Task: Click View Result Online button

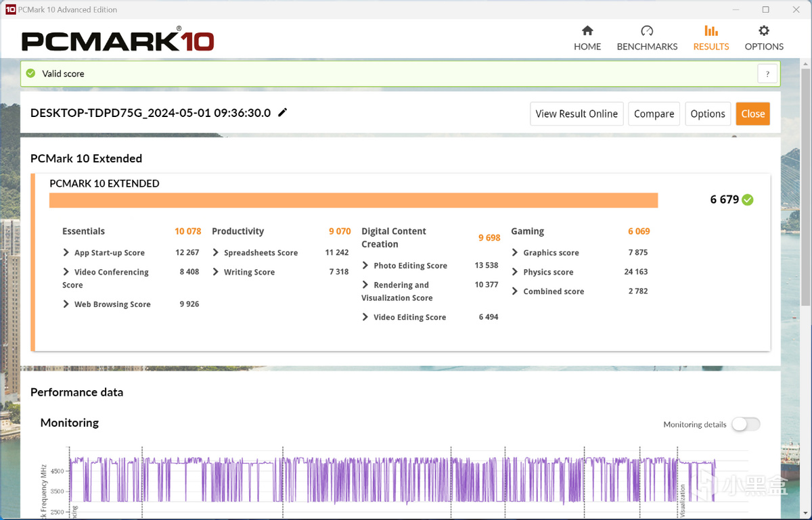Action: pyautogui.click(x=577, y=114)
